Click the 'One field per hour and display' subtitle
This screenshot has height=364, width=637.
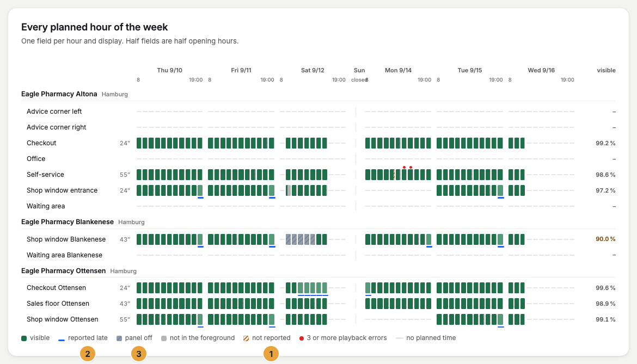click(130, 41)
